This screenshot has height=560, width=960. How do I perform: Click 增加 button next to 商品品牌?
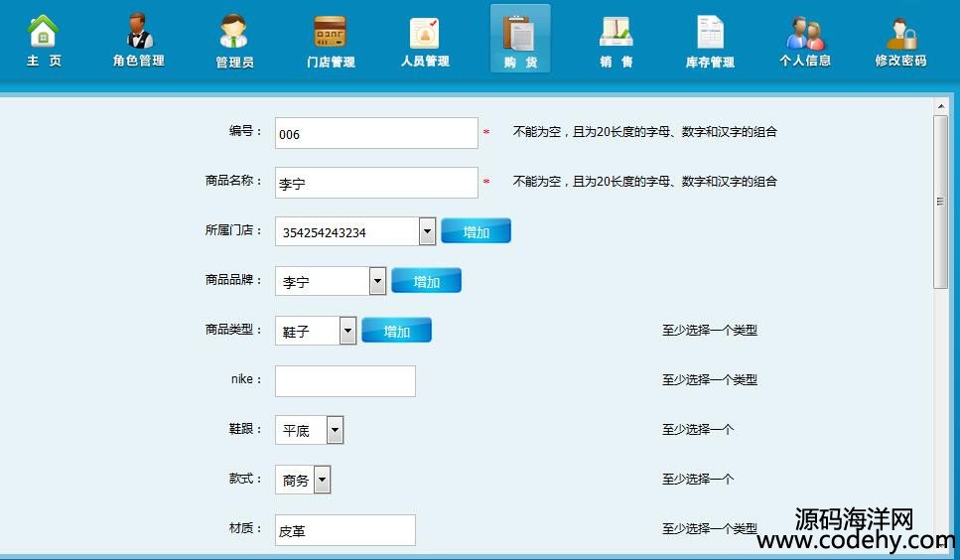(x=426, y=281)
